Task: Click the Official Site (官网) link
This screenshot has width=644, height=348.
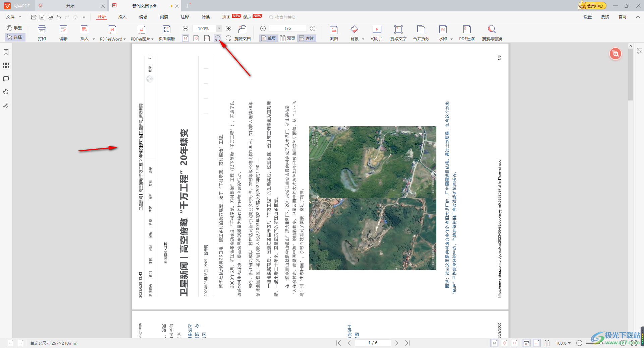Action: tap(623, 17)
